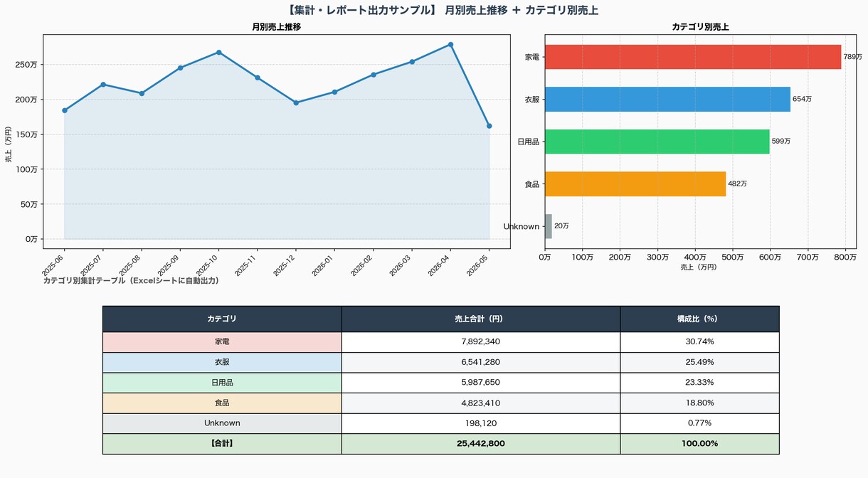Viewport: 868px width, 478px height.
Task: Click the 482万 bar value label
Action: pos(738,184)
